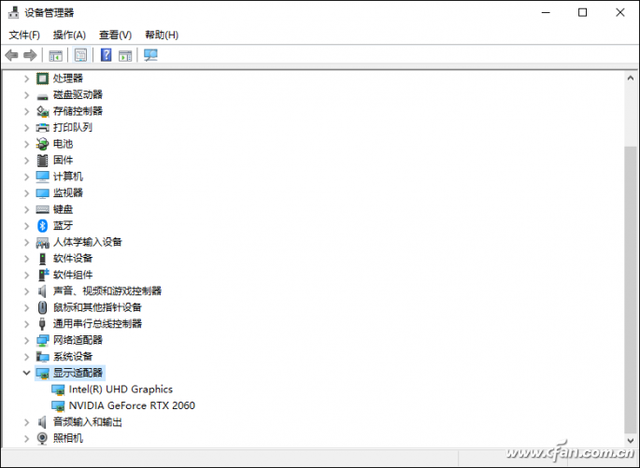The width and height of the screenshot is (640, 468).
Task: Select the 打印队列 category label
Action: click(73, 128)
